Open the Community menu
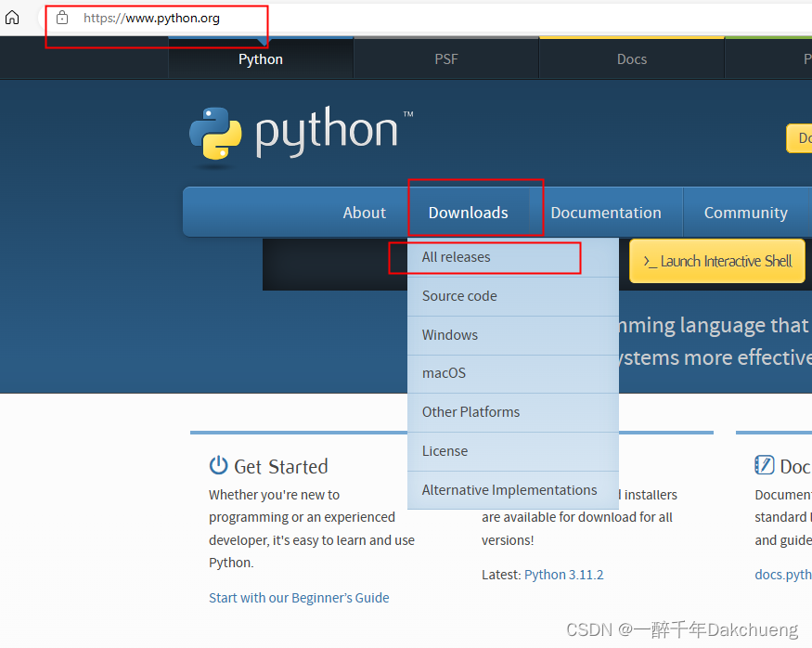 tap(746, 213)
